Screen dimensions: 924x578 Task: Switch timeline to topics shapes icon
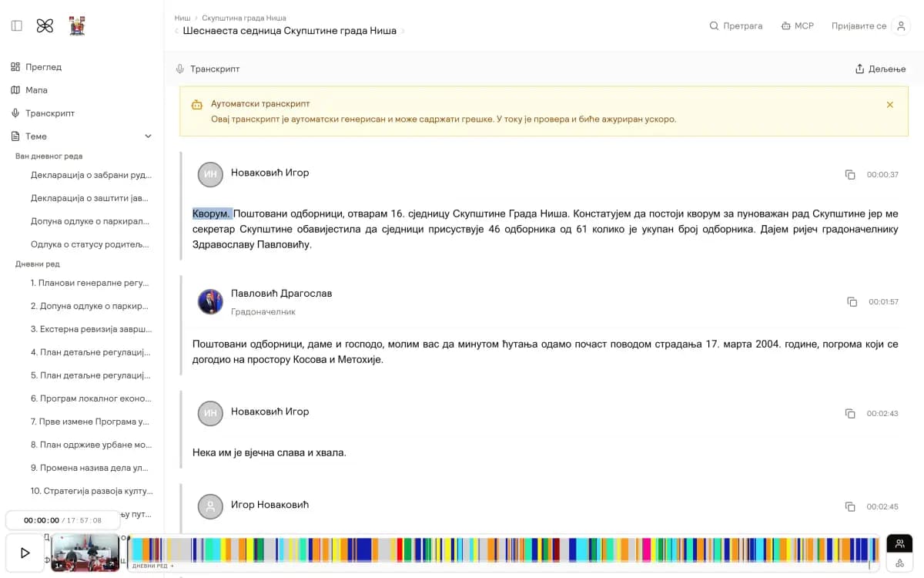coord(899,563)
